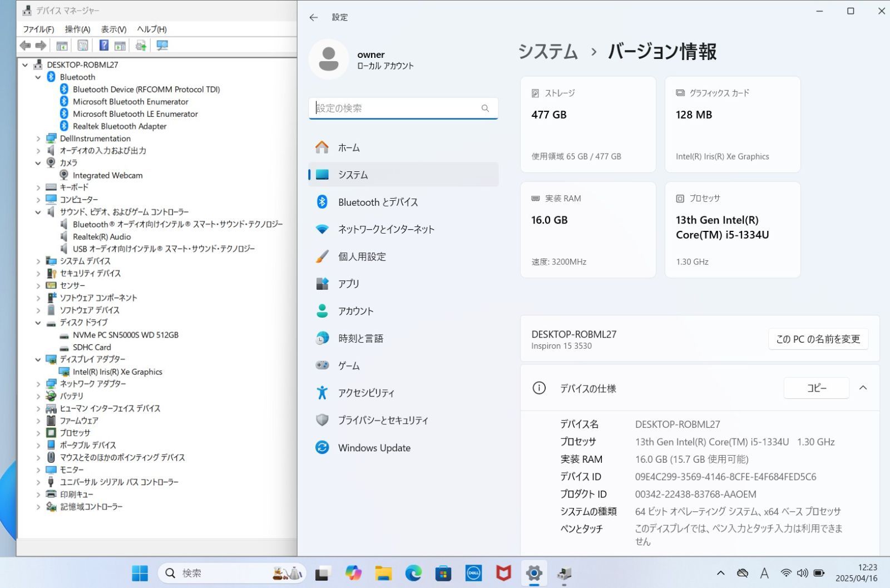Open ネットワークとインターネット settings
Image resolution: width=890 pixels, height=588 pixels.
pos(403,229)
